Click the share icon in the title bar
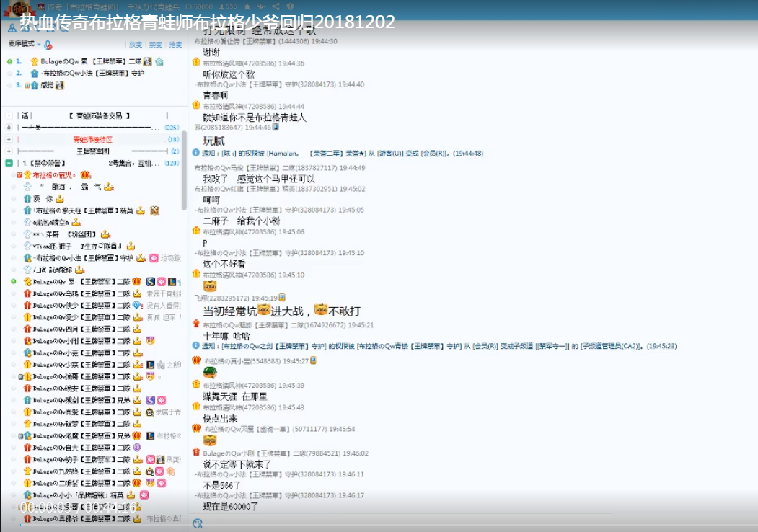 (276, 6)
